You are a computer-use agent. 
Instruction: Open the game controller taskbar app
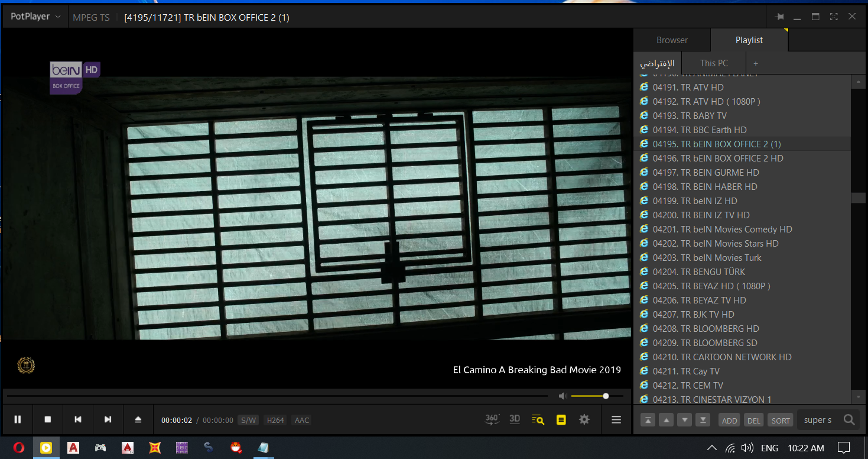(x=100, y=448)
